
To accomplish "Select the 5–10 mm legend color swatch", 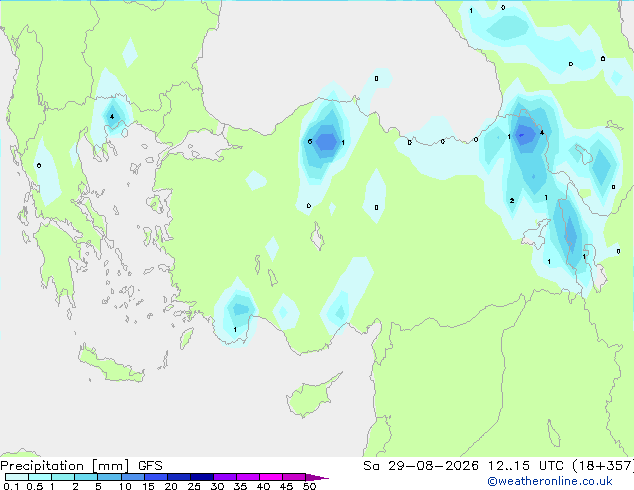I will click(109, 477).
